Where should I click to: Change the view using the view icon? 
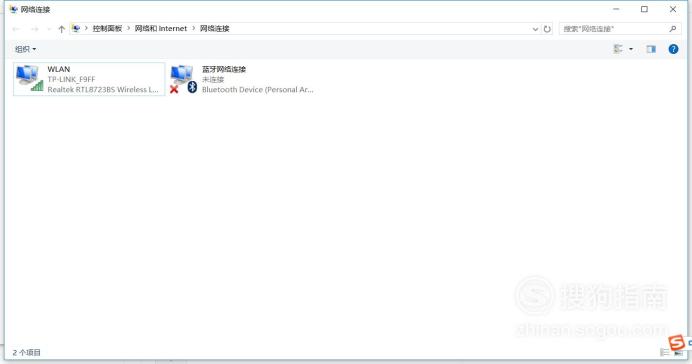618,49
